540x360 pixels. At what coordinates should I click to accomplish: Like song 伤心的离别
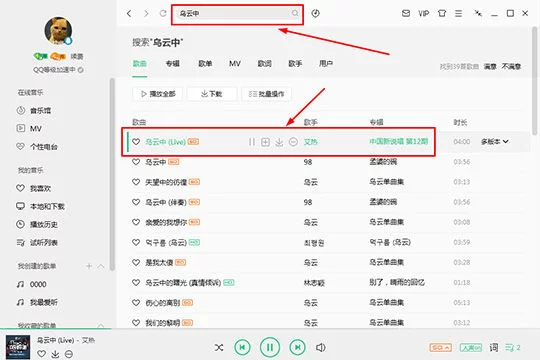[x=136, y=303]
